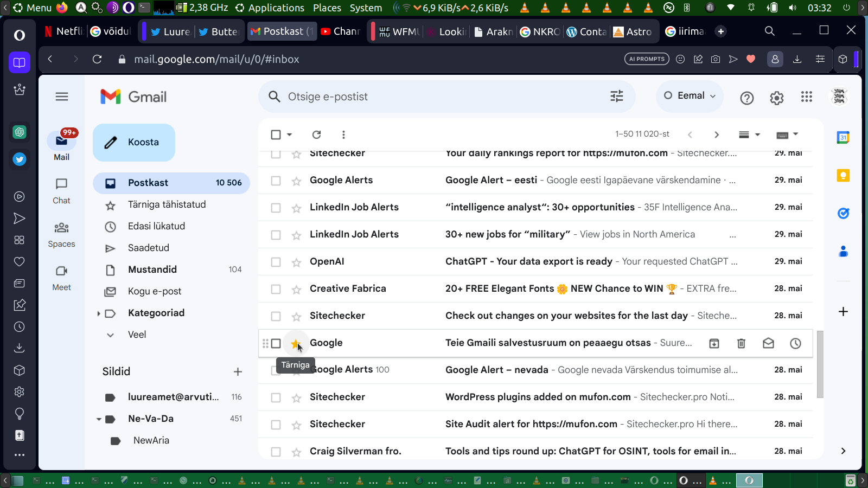The image size is (868, 488).
Task: Reload the page in Opera
Action: (97, 59)
